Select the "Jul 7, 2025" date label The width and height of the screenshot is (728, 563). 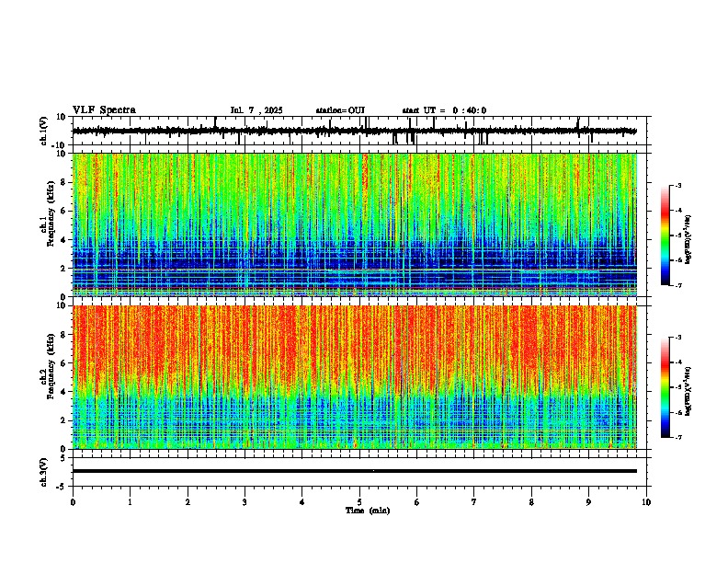256,110
